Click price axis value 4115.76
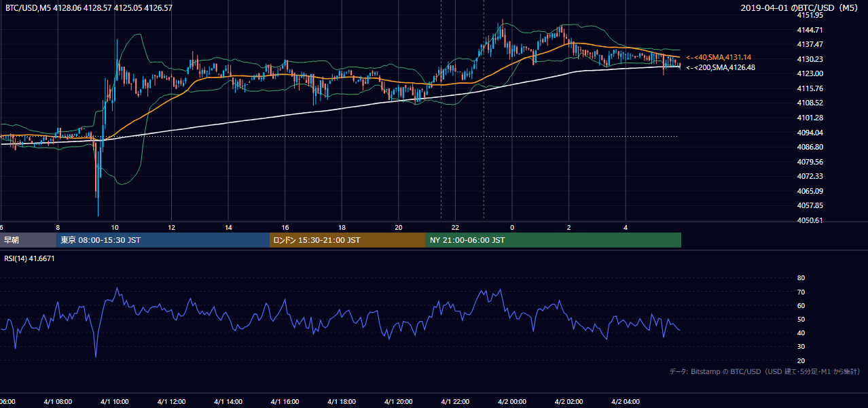 pyautogui.click(x=810, y=88)
